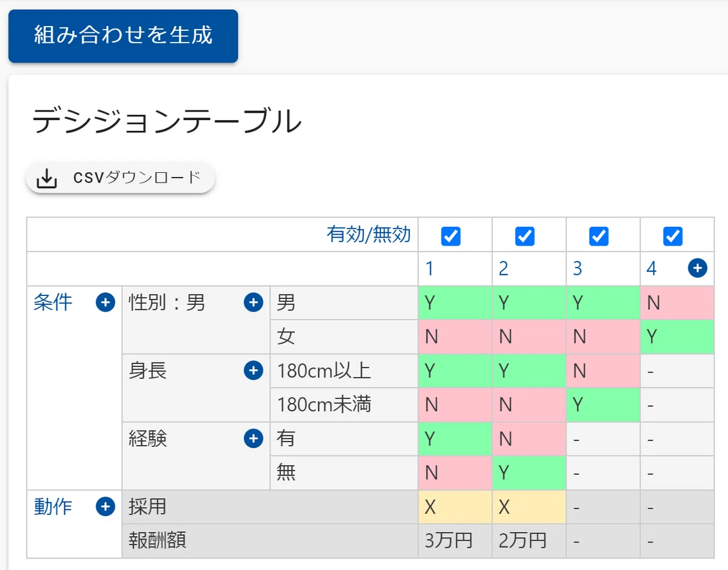Uncheck the 有効/無効 checkbox for column 1
Image resolution: width=728 pixels, height=570 pixels.
point(451,236)
